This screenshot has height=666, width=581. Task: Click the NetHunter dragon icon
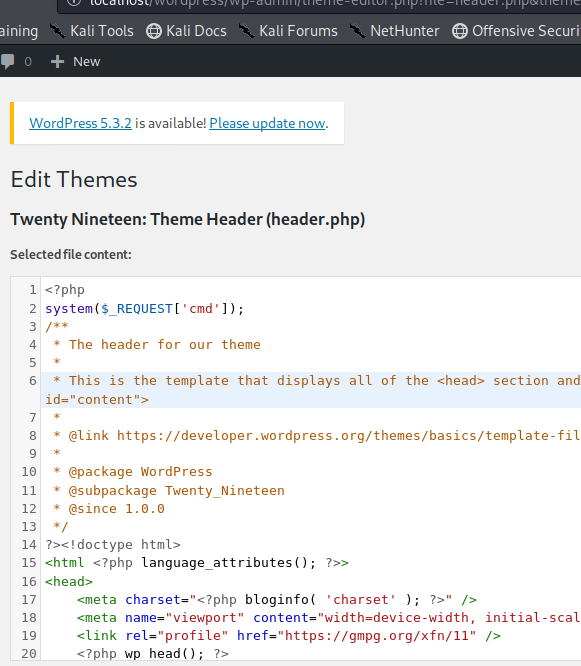coord(357,31)
